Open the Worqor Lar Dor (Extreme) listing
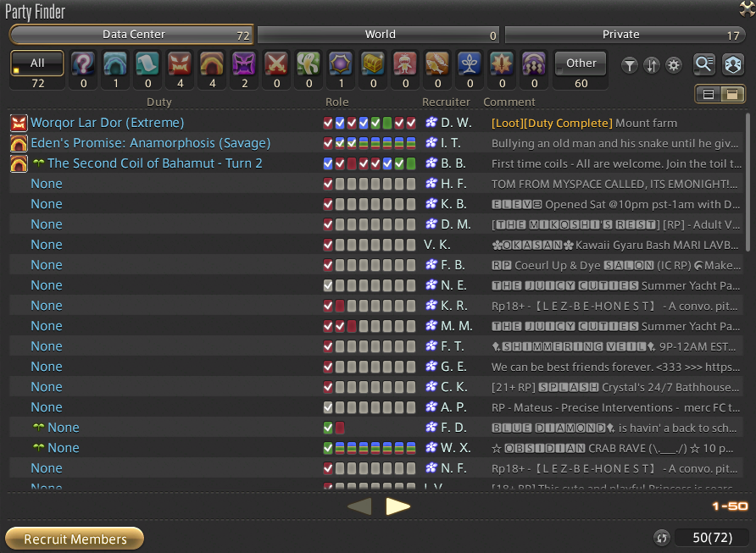This screenshot has height=553, width=756. (x=376, y=123)
